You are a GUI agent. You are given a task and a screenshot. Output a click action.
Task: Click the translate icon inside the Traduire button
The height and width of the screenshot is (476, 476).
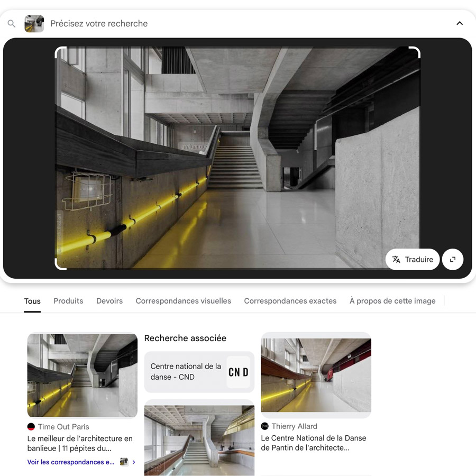tap(397, 259)
